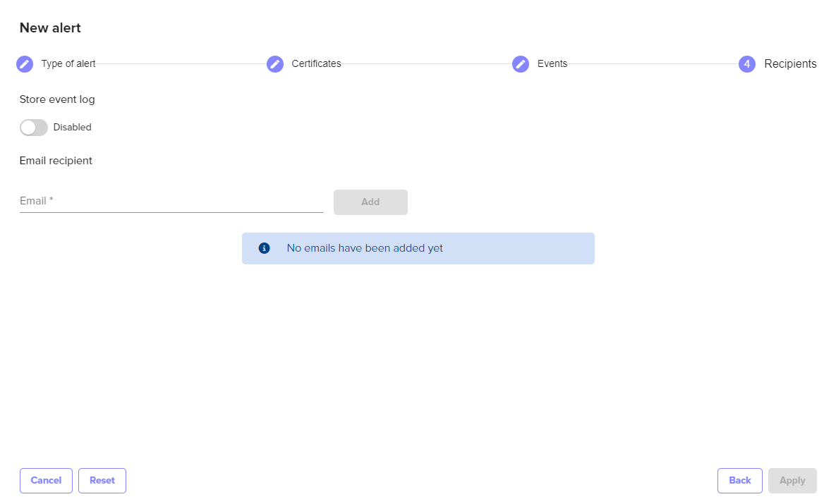Go to the Type of alert step
The image size is (836, 504).
pos(68,64)
